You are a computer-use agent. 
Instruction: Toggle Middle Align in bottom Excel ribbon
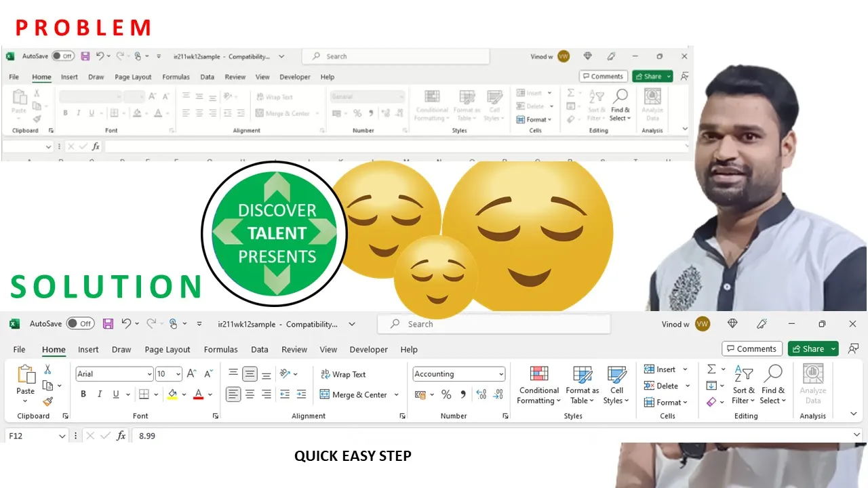click(250, 373)
